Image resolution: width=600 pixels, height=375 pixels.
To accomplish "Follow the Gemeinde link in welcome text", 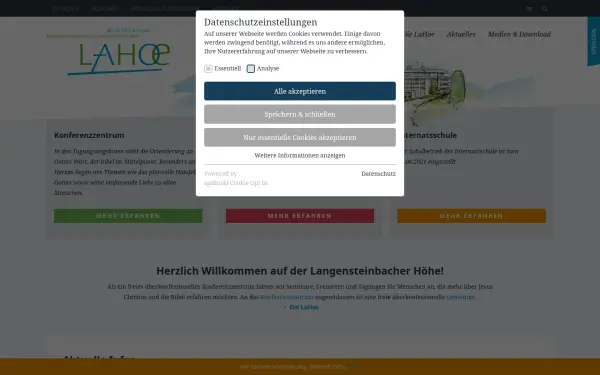I will click(x=461, y=297).
